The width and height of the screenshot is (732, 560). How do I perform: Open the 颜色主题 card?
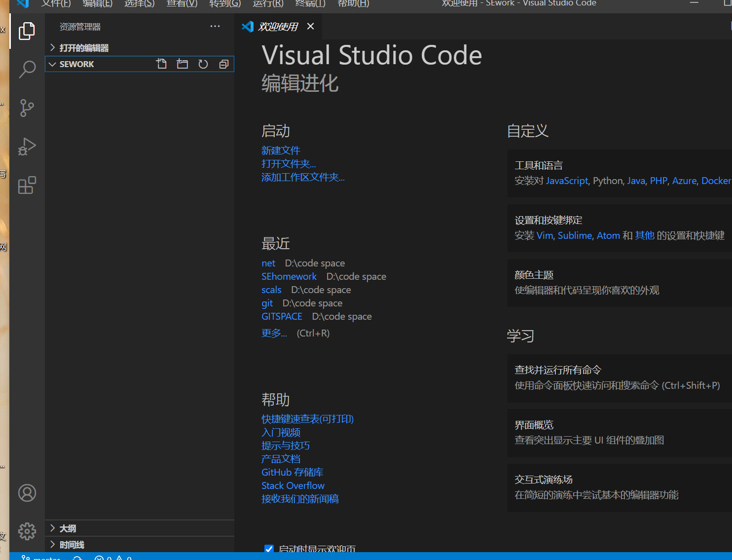coord(620,283)
